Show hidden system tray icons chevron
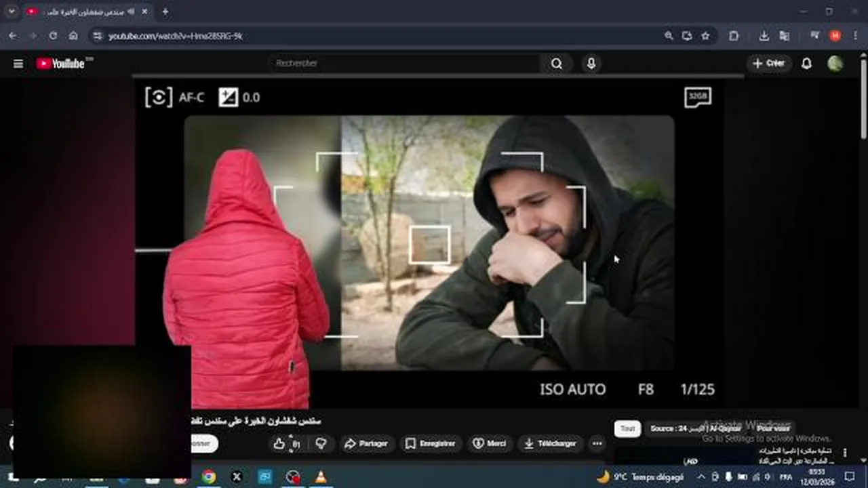The width and height of the screenshot is (868, 488). click(701, 477)
